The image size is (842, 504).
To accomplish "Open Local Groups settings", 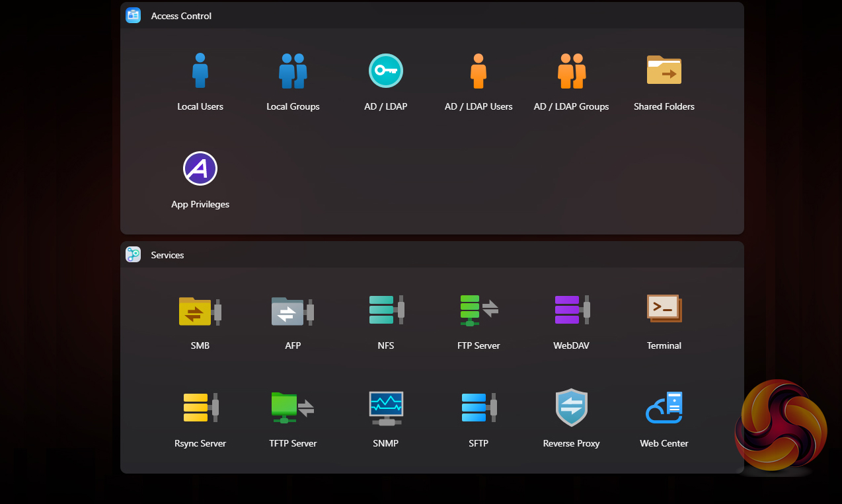I will point(293,71).
